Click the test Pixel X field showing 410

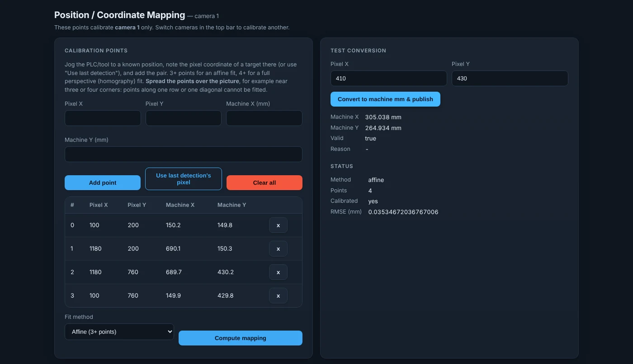[x=389, y=78]
